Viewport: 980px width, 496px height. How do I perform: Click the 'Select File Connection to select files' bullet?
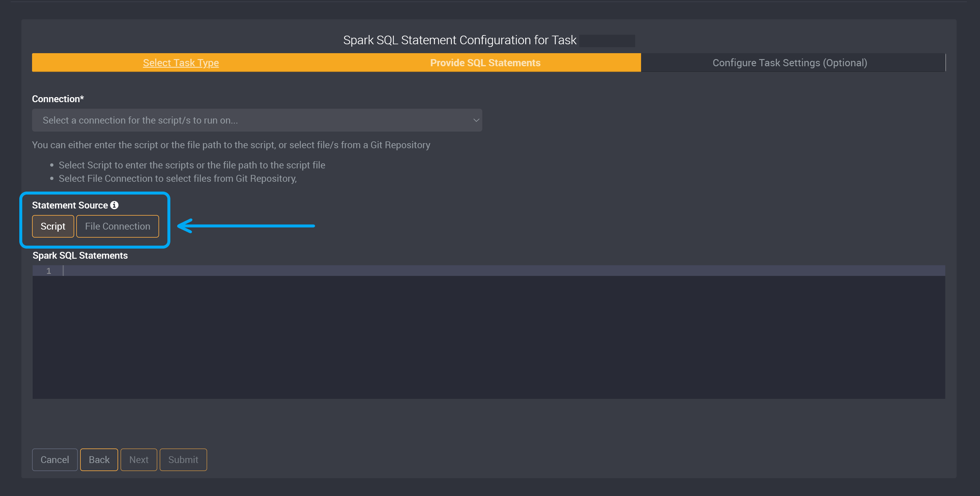[x=177, y=179]
